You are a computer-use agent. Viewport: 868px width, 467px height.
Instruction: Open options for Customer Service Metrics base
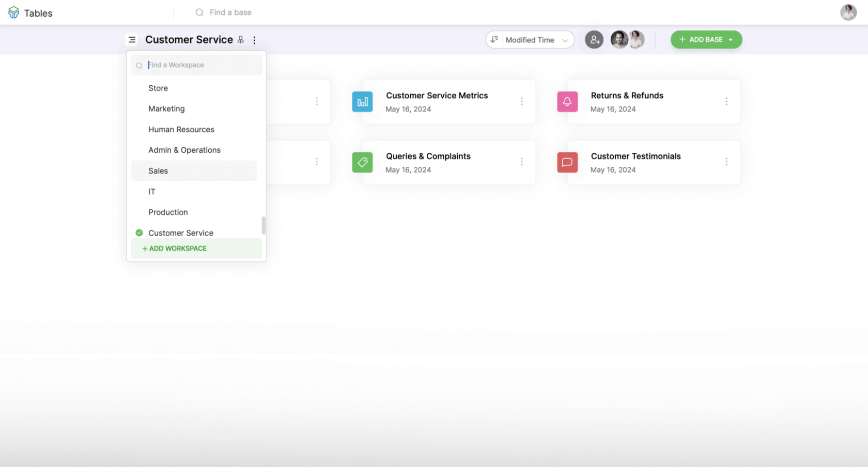[521, 102]
